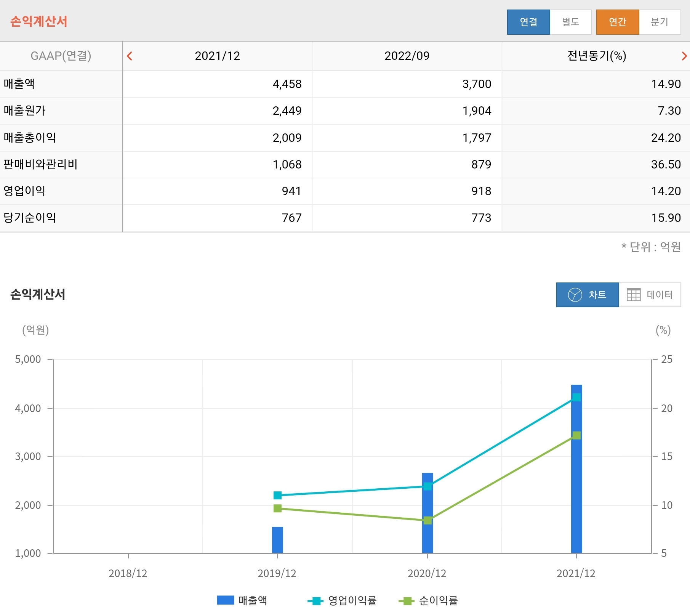Click the teal 영업이익률 legend marker
The image size is (690, 616).
(315, 601)
